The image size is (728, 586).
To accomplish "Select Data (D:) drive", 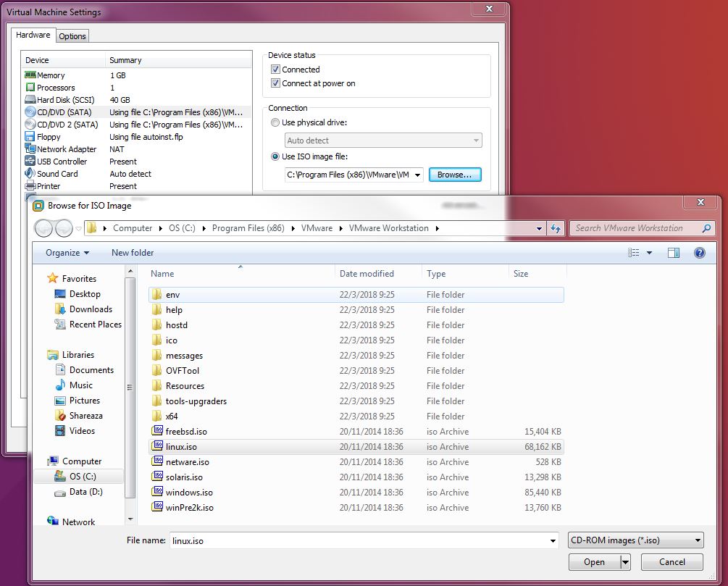I will [86, 492].
